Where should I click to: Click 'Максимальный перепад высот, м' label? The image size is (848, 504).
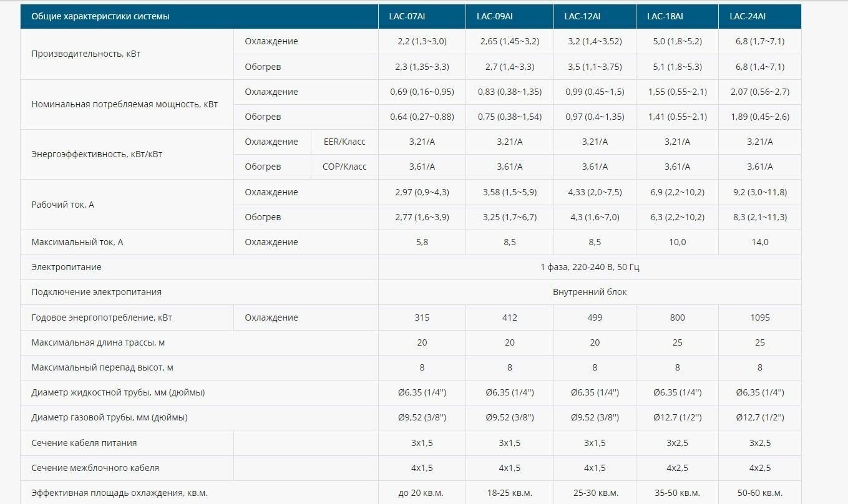[102, 367]
